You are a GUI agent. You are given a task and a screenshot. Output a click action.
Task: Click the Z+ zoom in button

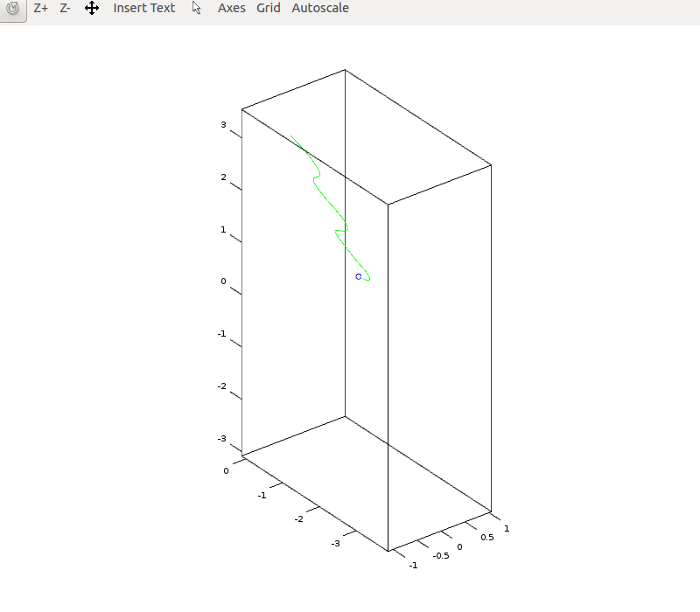click(41, 8)
